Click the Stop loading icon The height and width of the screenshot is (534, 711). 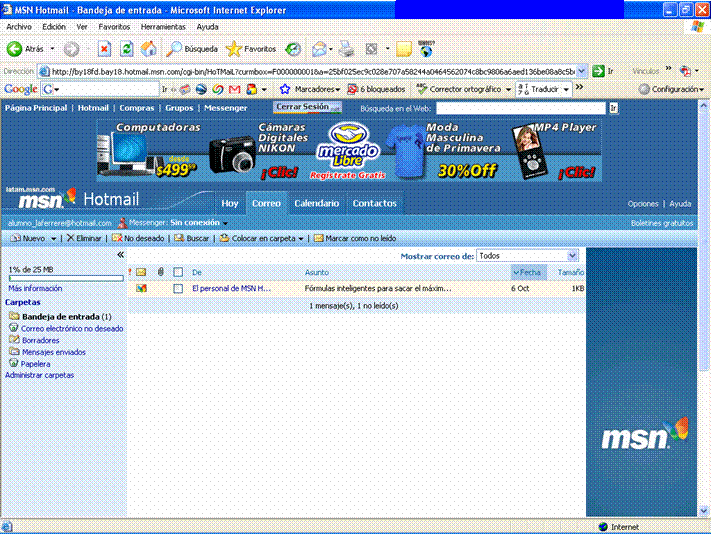(x=104, y=48)
